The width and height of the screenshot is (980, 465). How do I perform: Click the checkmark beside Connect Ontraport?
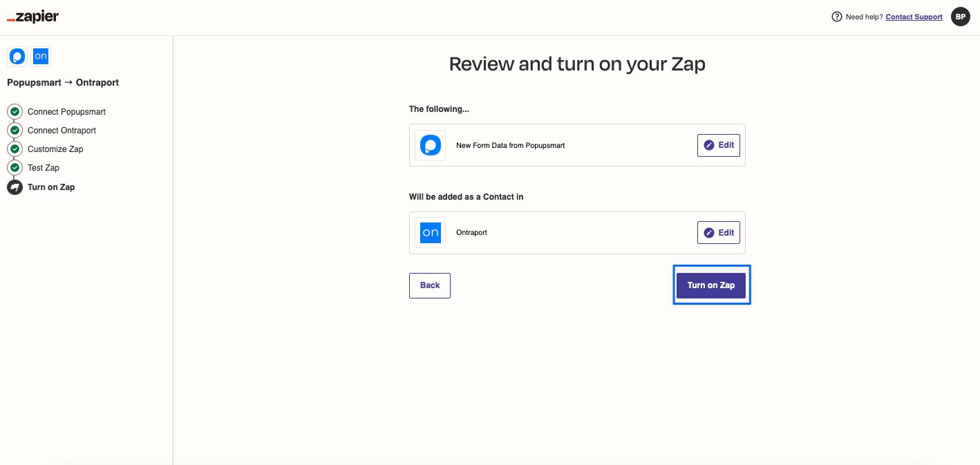point(15,130)
